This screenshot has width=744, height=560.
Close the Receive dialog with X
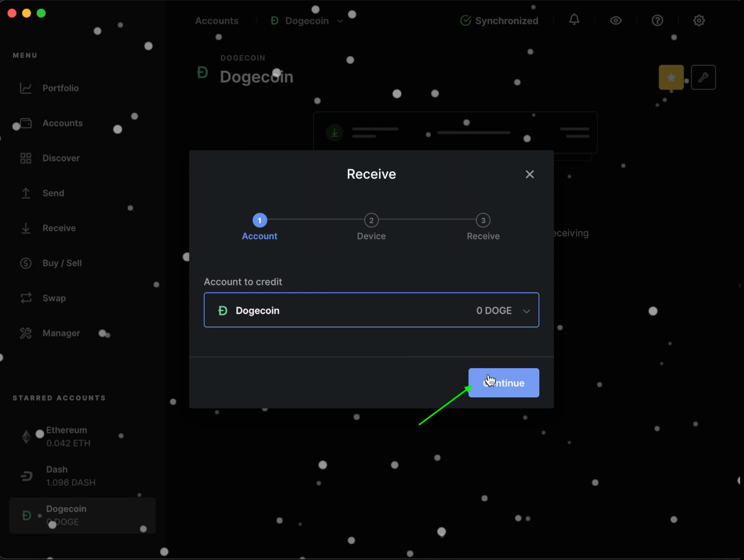point(530,174)
